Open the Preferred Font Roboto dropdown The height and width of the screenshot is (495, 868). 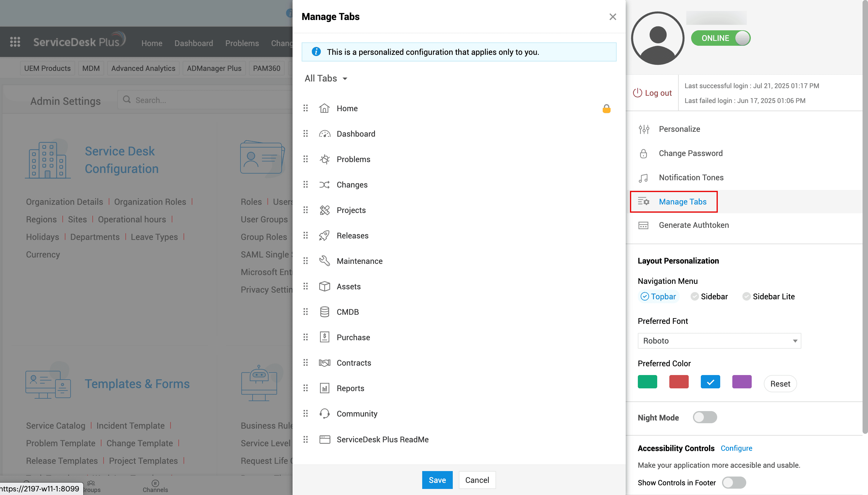719,341
